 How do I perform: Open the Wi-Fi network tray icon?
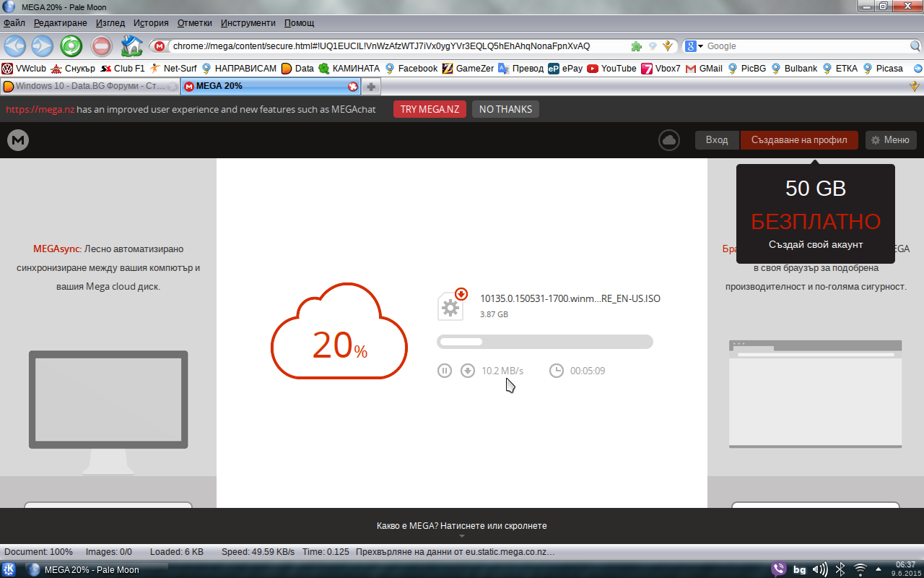[860, 569]
